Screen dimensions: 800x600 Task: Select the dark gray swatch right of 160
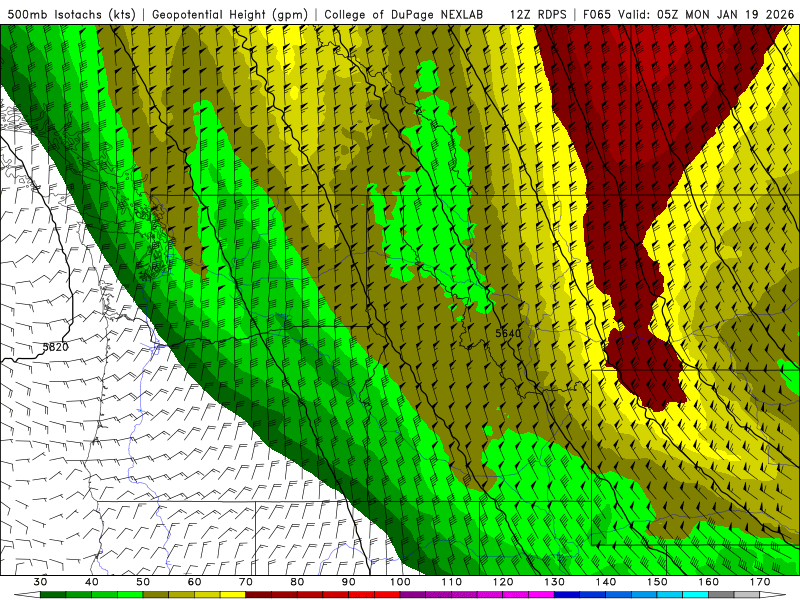click(721, 595)
